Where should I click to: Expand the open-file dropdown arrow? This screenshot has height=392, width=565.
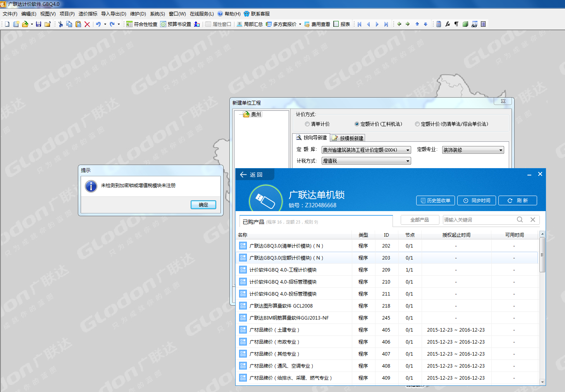point(32,24)
